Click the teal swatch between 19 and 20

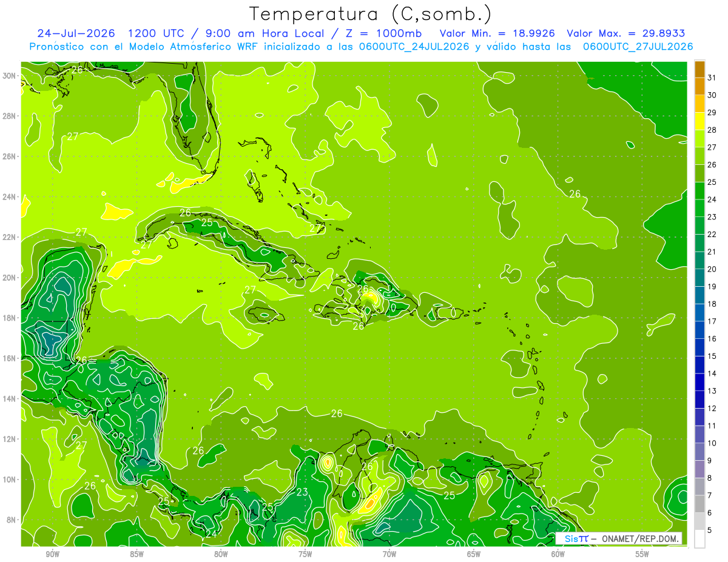click(699, 278)
